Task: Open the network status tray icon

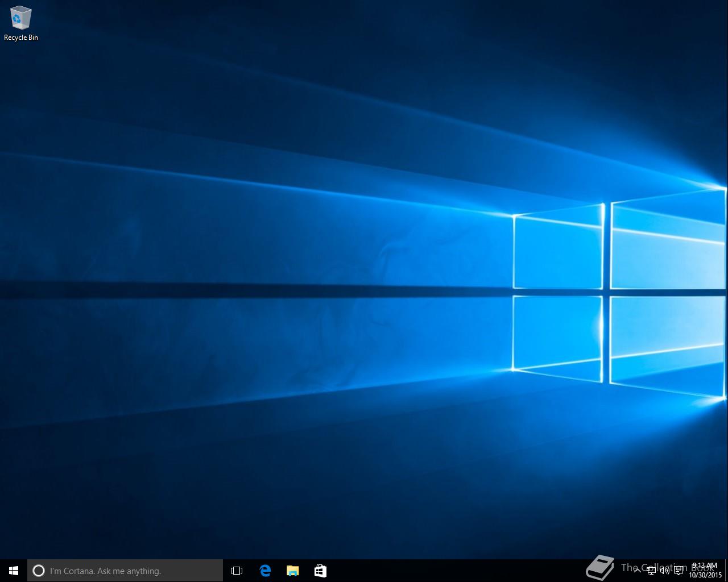Action: click(x=651, y=571)
